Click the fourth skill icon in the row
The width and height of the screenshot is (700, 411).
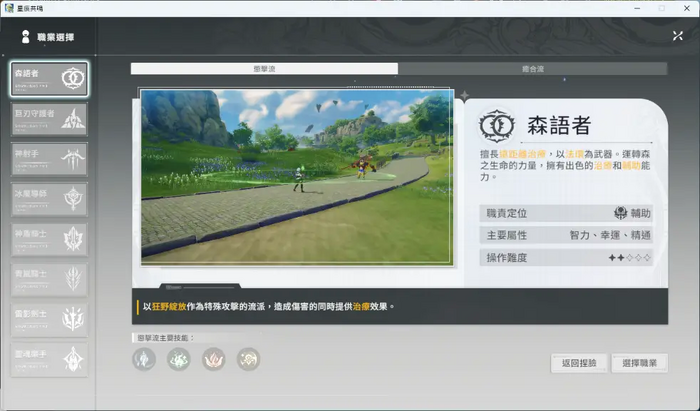point(248,359)
